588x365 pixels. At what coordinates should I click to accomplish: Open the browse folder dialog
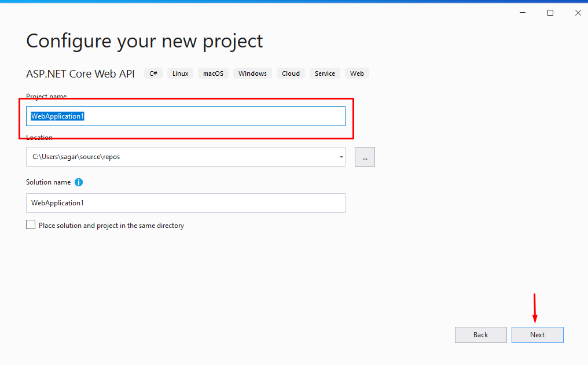365,156
